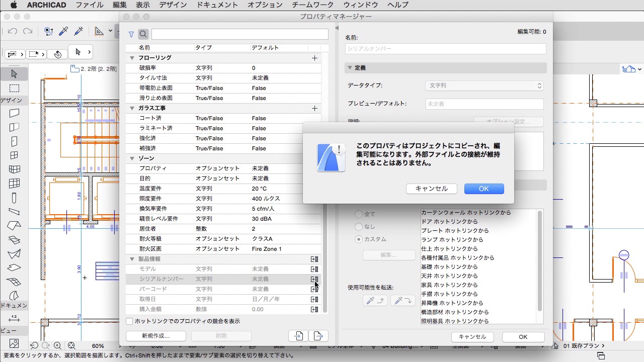This screenshot has width=644, height=362.
Task: Collapse the ガラス工事 group
Action: 132,108
